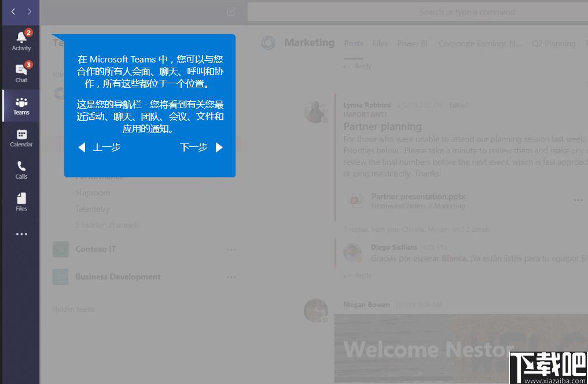Image resolution: width=588 pixels, height=384 pixels.
Task: Click Megan Bowen's avatar
Action: click(315, 311)
